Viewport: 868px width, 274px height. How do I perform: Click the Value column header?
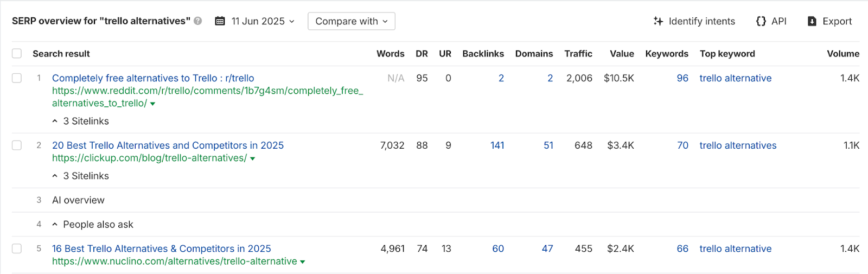coord(622,54)
